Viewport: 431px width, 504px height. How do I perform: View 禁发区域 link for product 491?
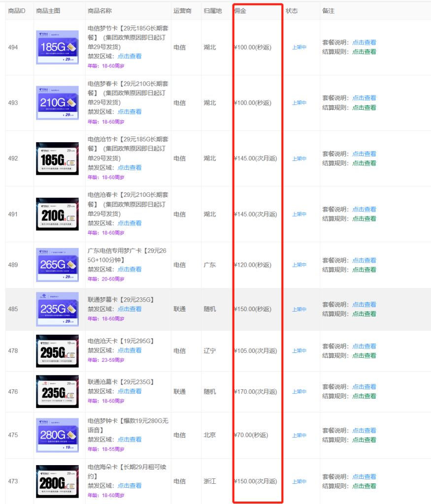[x=130, y=223]
